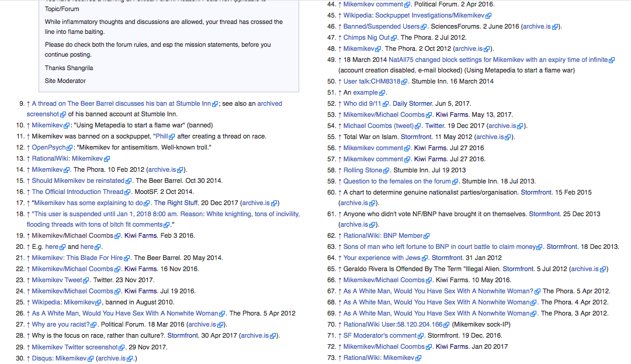Open "Mikemikev: This Blade For Hire"
This screenshot has width=631, height=364.
[x=77, y=258]
